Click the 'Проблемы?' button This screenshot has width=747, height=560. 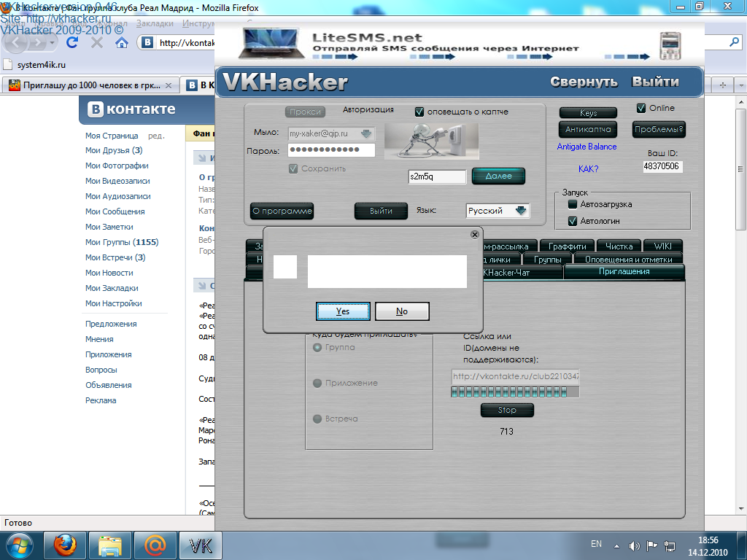(x=659, y=130)
